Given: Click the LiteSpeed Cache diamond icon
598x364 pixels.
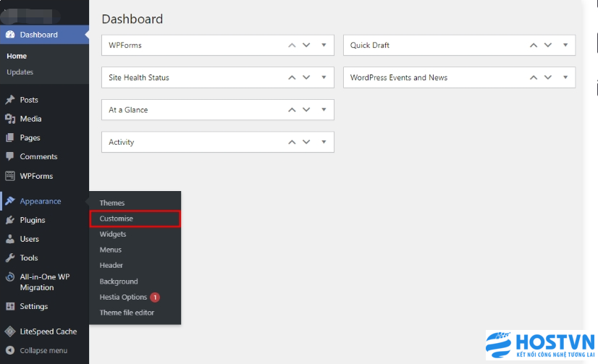Looking at the screenshot, I should point(10,331).
